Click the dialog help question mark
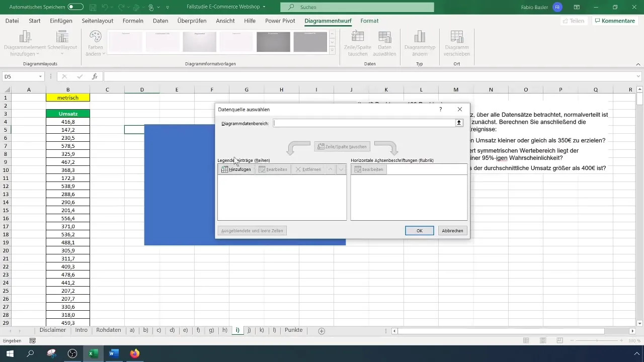This screenshot has width=644, height=362. (x=441, y=109)
